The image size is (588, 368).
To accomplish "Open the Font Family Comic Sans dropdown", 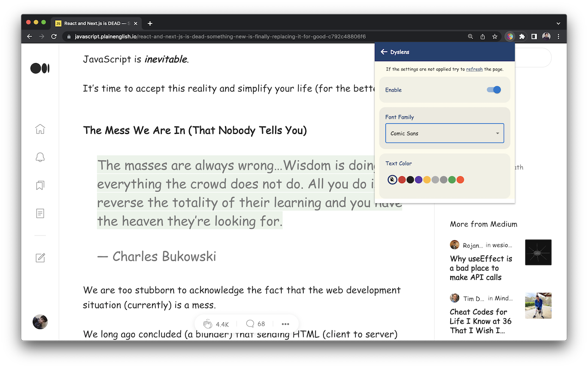I will (x=444, y=133).
